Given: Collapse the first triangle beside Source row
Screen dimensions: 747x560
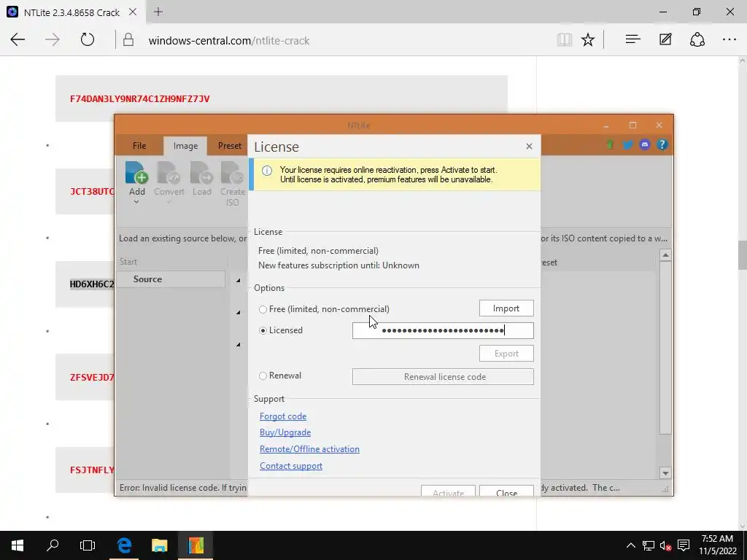Looking at the screenshot, I should pyautogui.click(x=239, y=281).
